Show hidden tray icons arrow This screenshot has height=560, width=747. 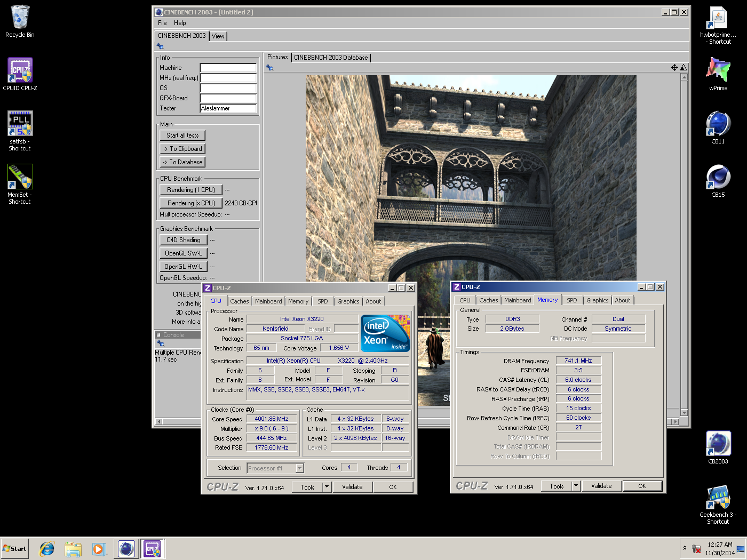coord(685,548)
